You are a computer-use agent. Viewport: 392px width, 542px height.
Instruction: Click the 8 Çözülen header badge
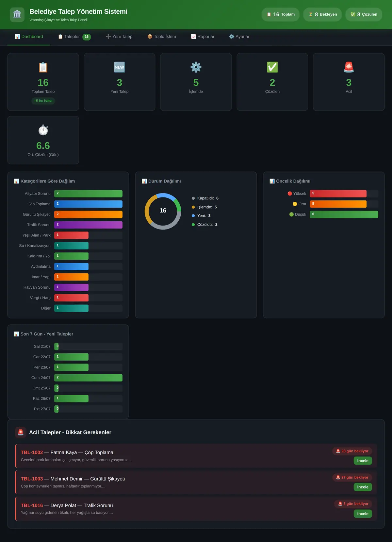(364, 14)
